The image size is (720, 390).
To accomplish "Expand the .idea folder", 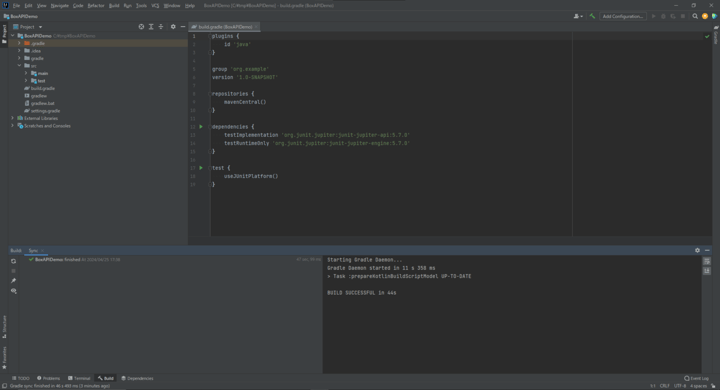I will pos(19,51).
